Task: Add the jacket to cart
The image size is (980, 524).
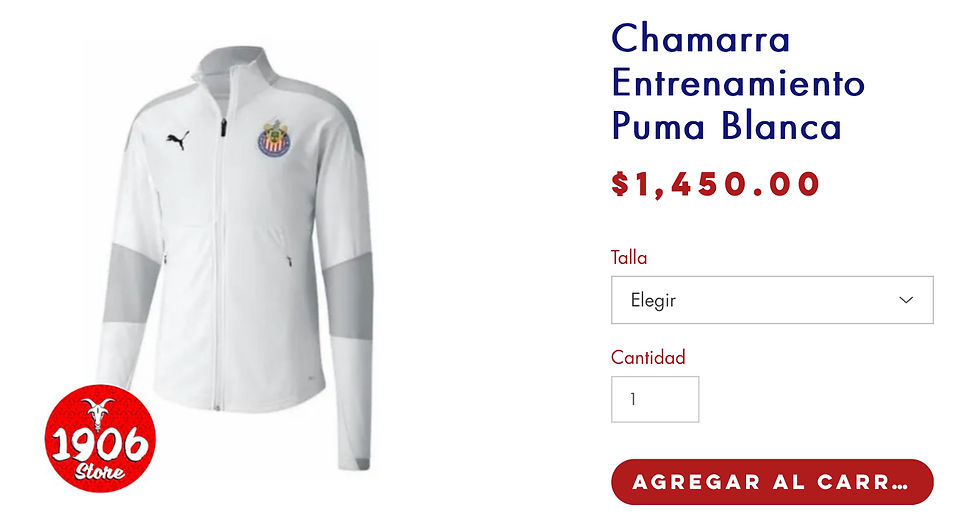Action: pos(772,482)
